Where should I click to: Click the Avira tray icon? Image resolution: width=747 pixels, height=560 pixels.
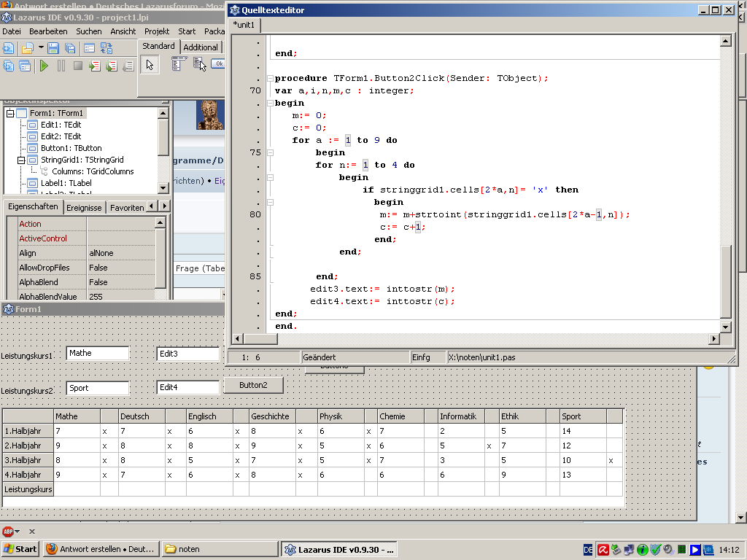pyautogui.click(x=603, y=549)
